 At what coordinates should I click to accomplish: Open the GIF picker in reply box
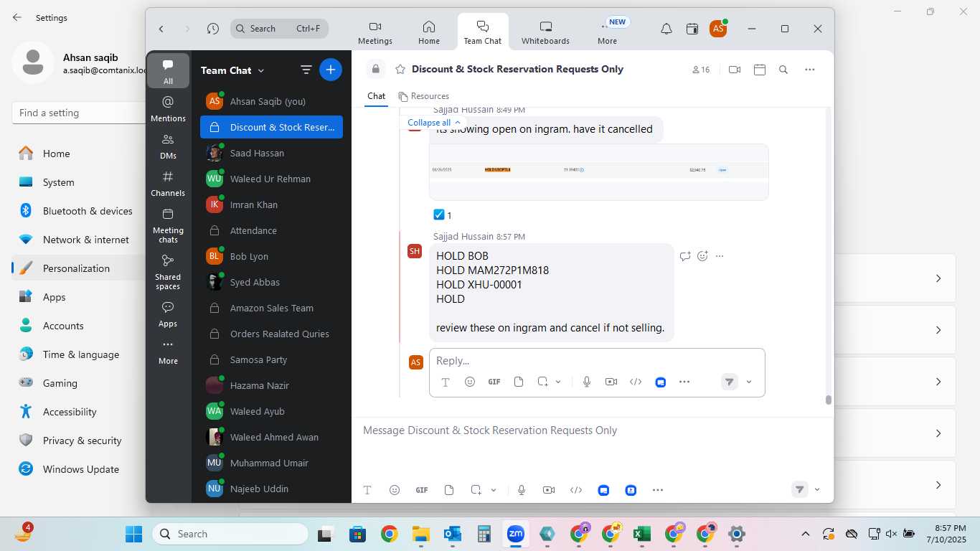(x=494, y=382)
